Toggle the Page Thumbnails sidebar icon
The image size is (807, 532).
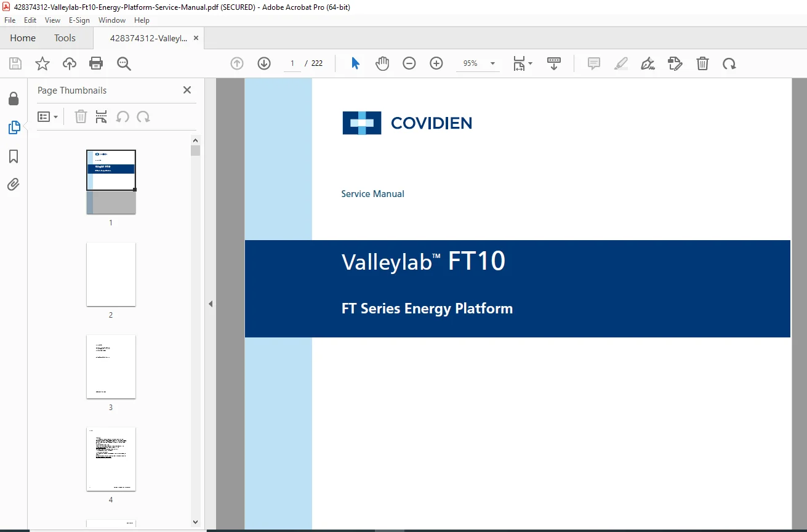[x=14, y=127]
